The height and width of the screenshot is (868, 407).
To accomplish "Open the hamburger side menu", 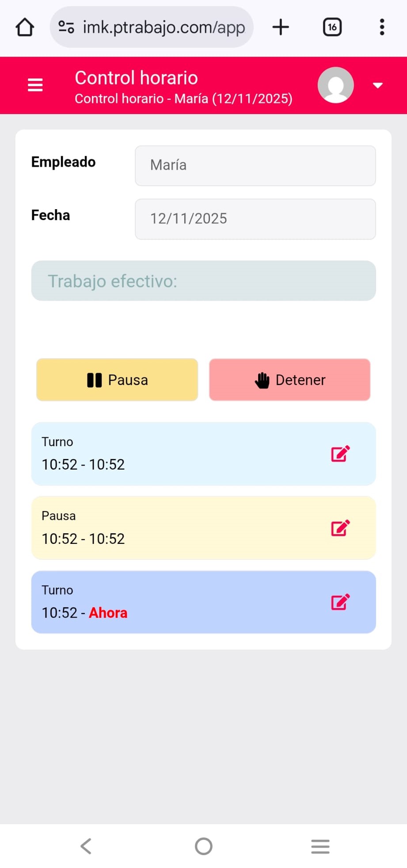I will pyautogui.click(x=35, y=84).
